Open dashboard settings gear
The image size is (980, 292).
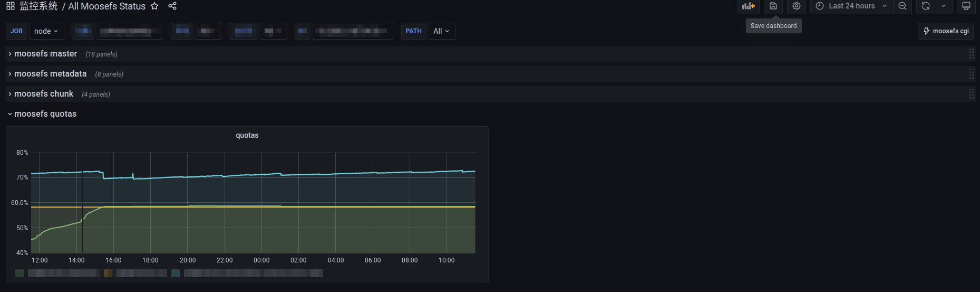[797, 6]
